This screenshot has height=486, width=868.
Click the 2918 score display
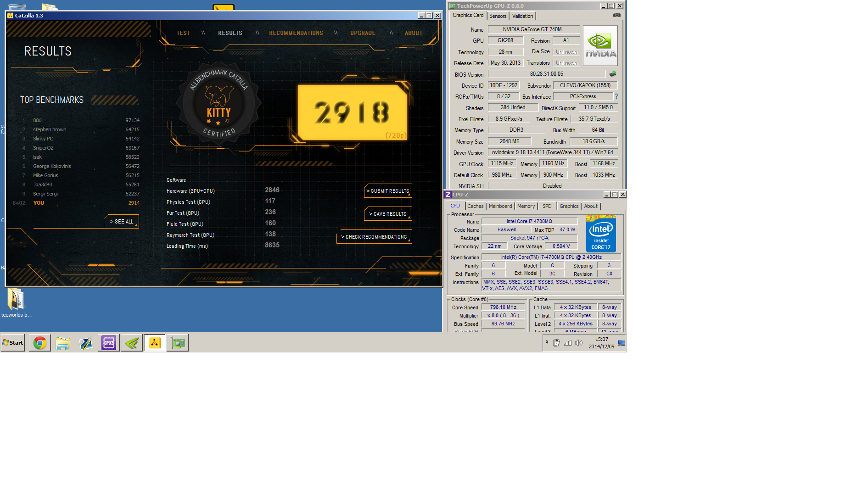[x=352, y=112]
